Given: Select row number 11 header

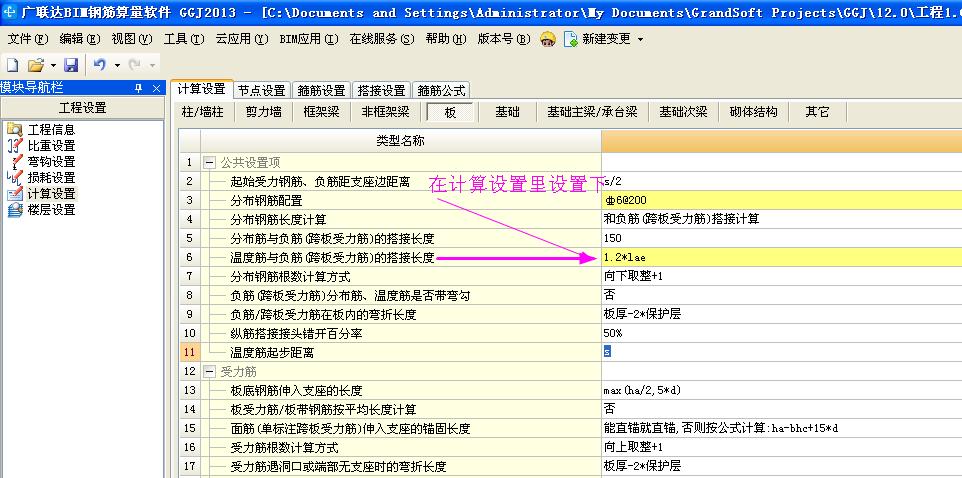Looking at the screenshot, I should [190, 353].
